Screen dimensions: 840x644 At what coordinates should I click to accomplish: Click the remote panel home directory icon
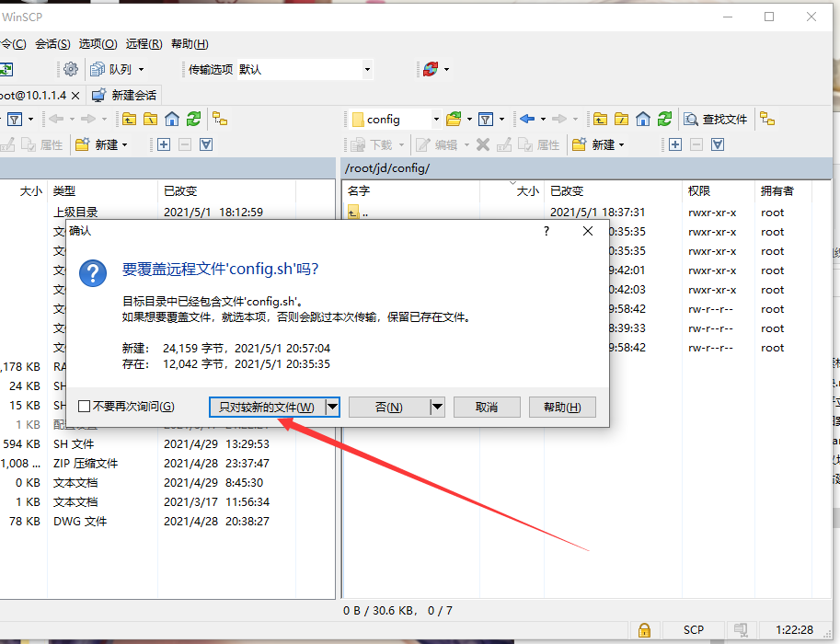643,119
